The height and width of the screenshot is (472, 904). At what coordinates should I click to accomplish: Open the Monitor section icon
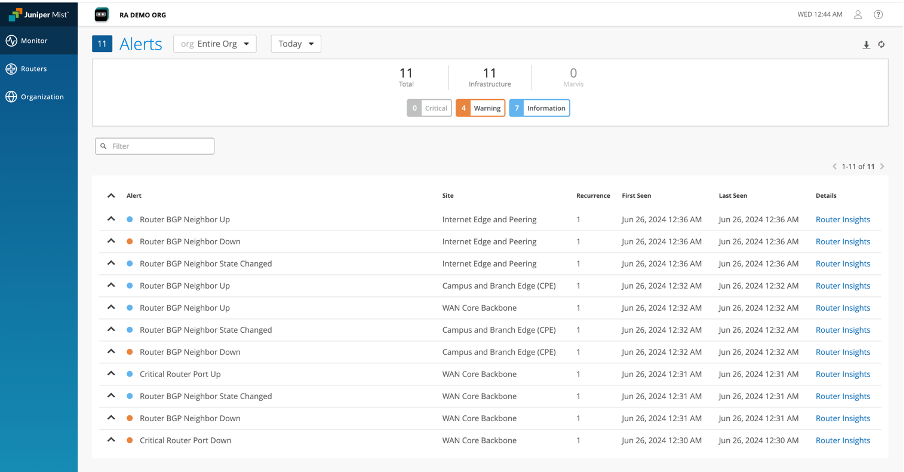pos(11,41)
